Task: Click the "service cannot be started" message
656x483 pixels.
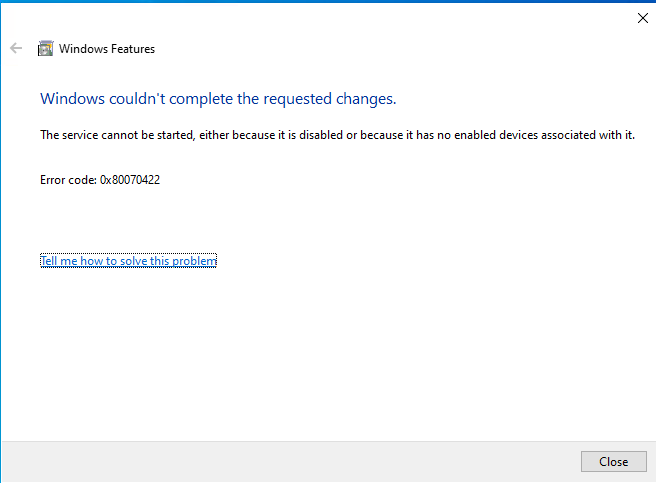Action: 337,135
